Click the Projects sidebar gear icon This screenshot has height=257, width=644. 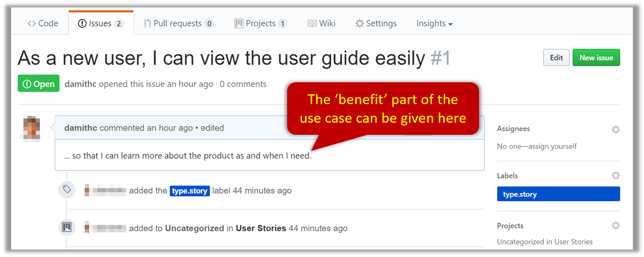(615, 226)
